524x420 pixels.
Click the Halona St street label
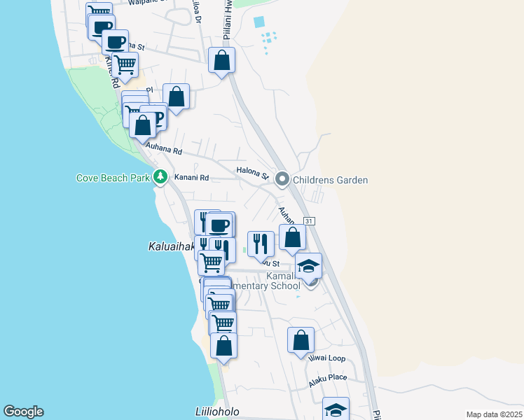click(x=253, y=173)
